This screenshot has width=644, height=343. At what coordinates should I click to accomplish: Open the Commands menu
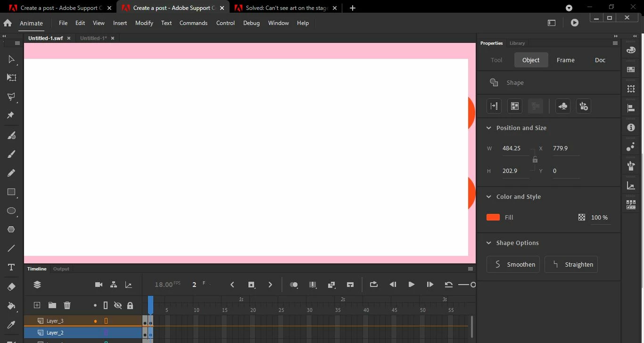193,23
